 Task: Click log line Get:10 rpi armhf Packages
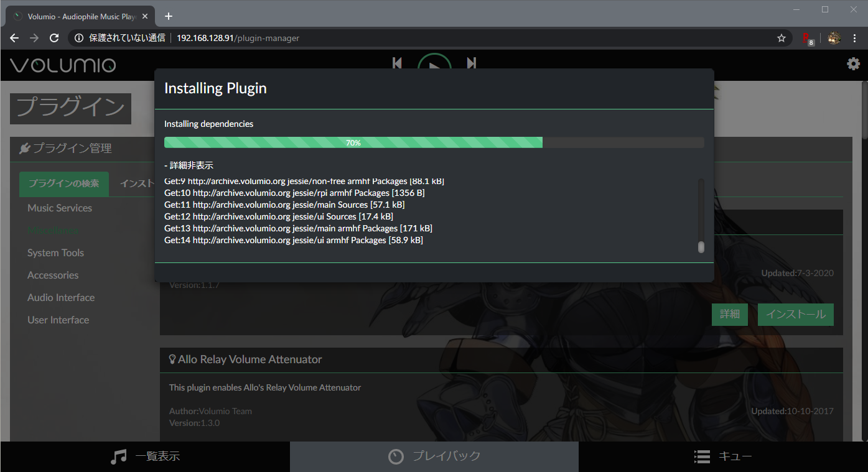[294, 193]
